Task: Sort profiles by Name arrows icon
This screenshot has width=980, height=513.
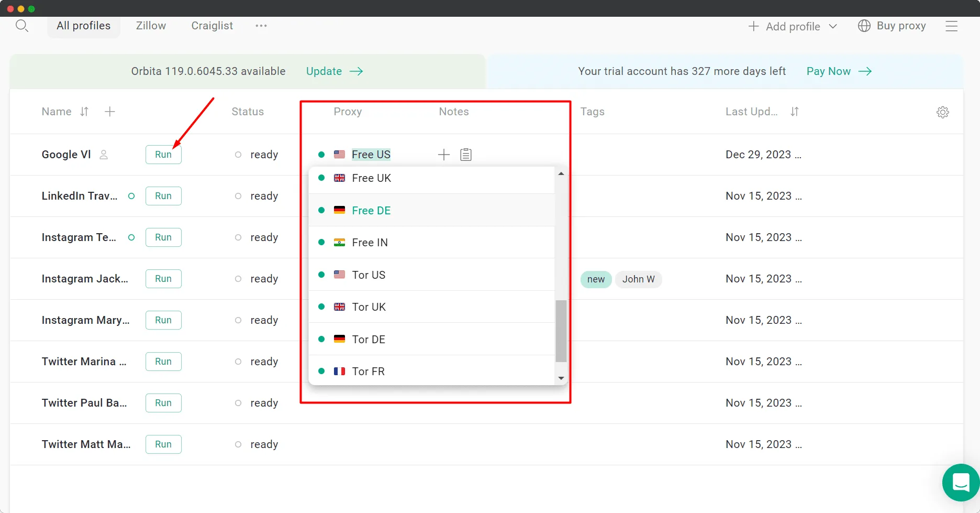Action: (x=84, y=112)
